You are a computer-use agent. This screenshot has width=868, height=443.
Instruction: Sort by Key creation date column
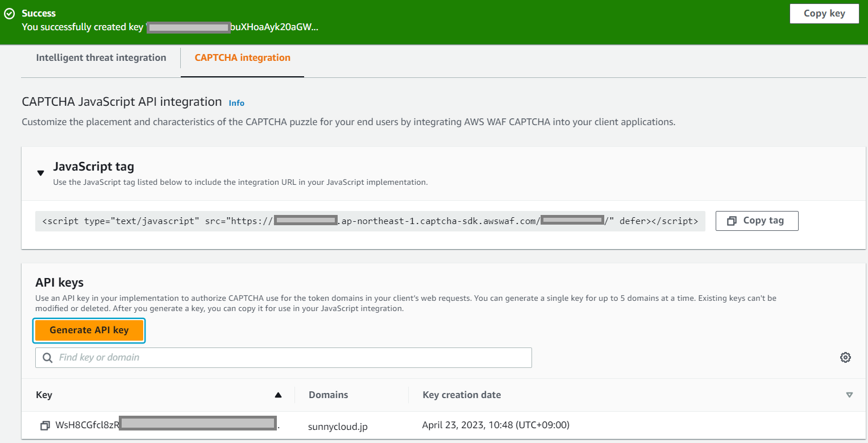pos(462,395)
